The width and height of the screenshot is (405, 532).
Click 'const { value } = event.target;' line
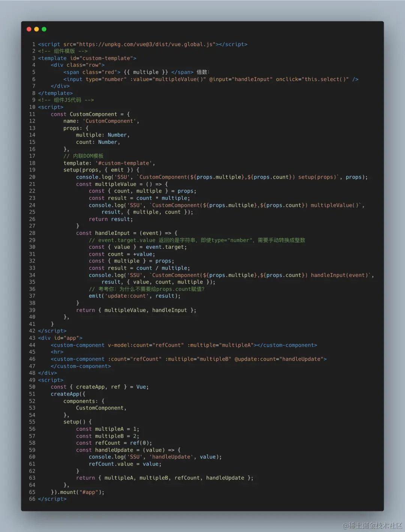click(138, 247)
